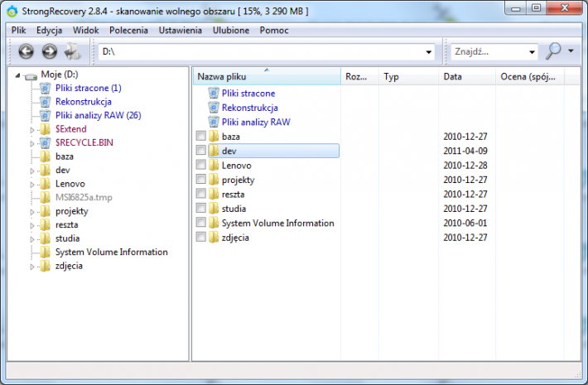
Task: Check the System Volume Information checkbox
Action: click(x=201, y=222)
